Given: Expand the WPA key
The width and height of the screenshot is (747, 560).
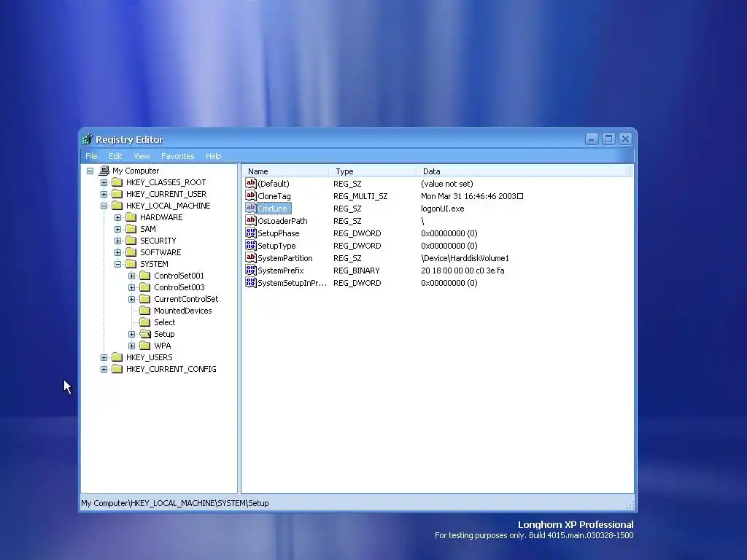Looking at the screenshot, I should click(132, 346).
